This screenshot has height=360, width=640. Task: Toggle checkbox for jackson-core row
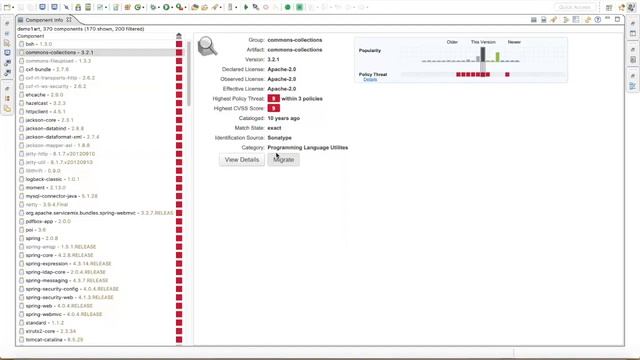pyautogui.click(x=21, y=120)
